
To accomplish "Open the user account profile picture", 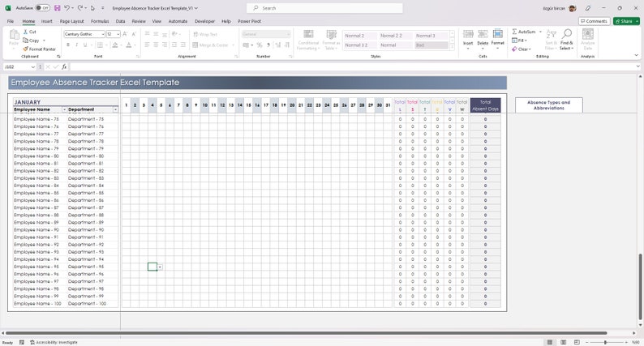I will (572, 8).
